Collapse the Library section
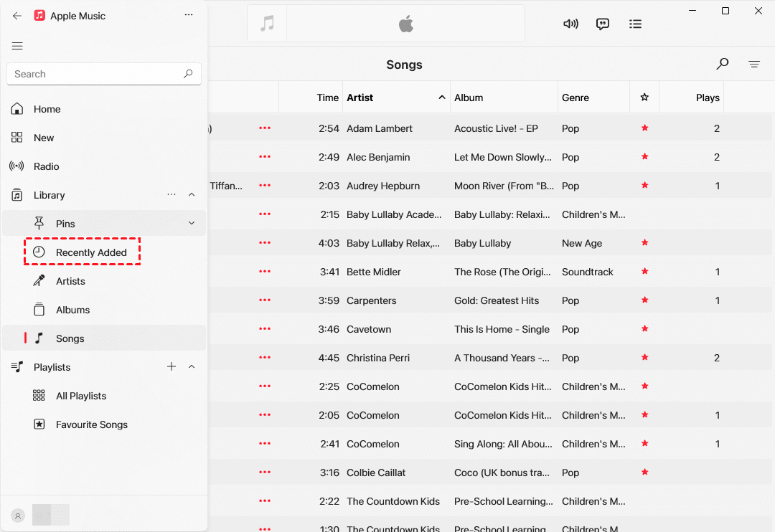The height and width of the screenshot is (532, 775). pos(192,194)
